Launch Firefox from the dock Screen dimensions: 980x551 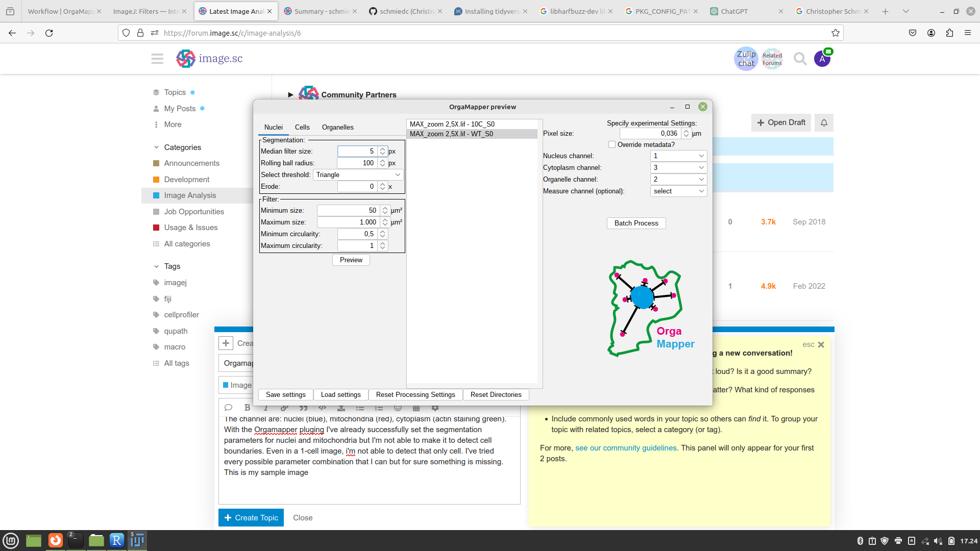(55, 540)
